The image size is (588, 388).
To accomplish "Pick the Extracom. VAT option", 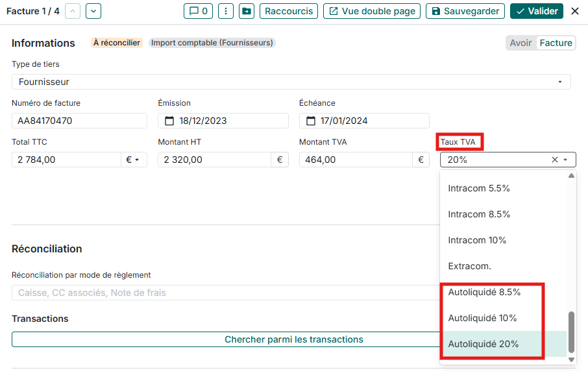I will pos(469,266).
